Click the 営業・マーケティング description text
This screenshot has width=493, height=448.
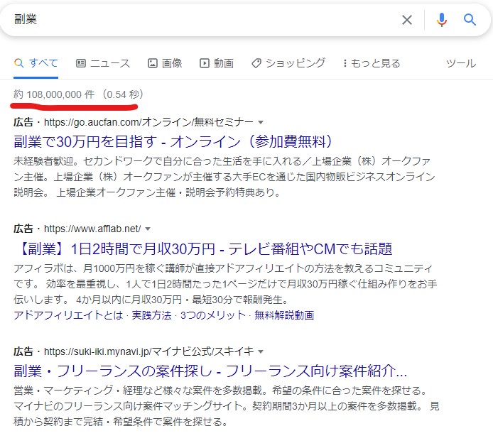227,406
